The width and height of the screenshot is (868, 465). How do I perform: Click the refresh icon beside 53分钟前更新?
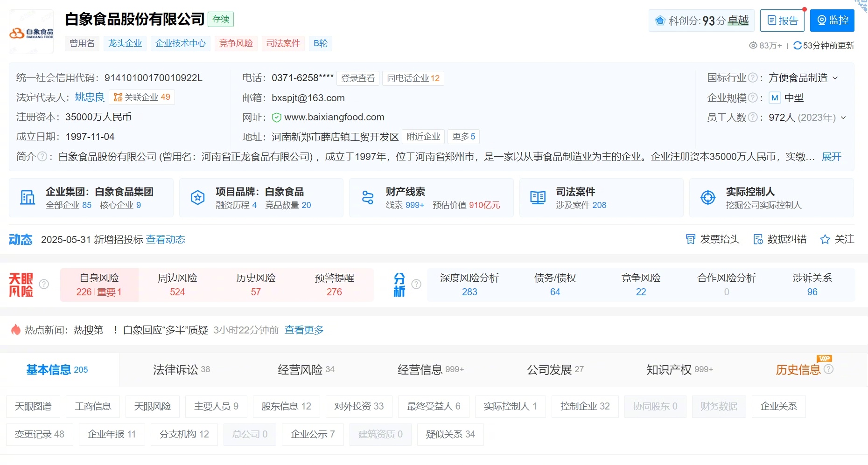point(797,45)
